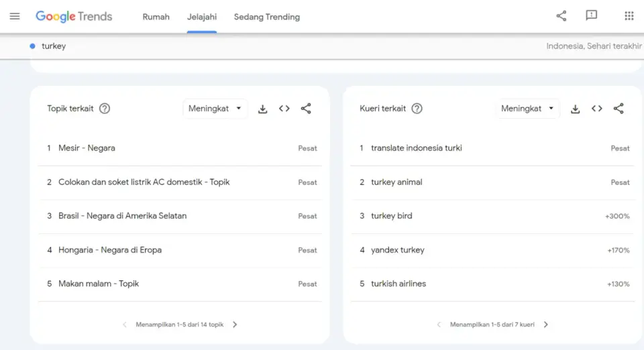Viewport: 644px width, 350px height.
Task: Click Menampilkan 1-5 dari 7 kueri text
Action: pos(492,325)
